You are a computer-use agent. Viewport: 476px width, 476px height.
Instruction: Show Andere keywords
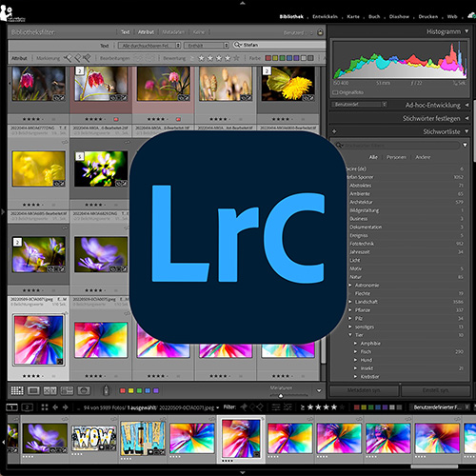pos(423,157)
